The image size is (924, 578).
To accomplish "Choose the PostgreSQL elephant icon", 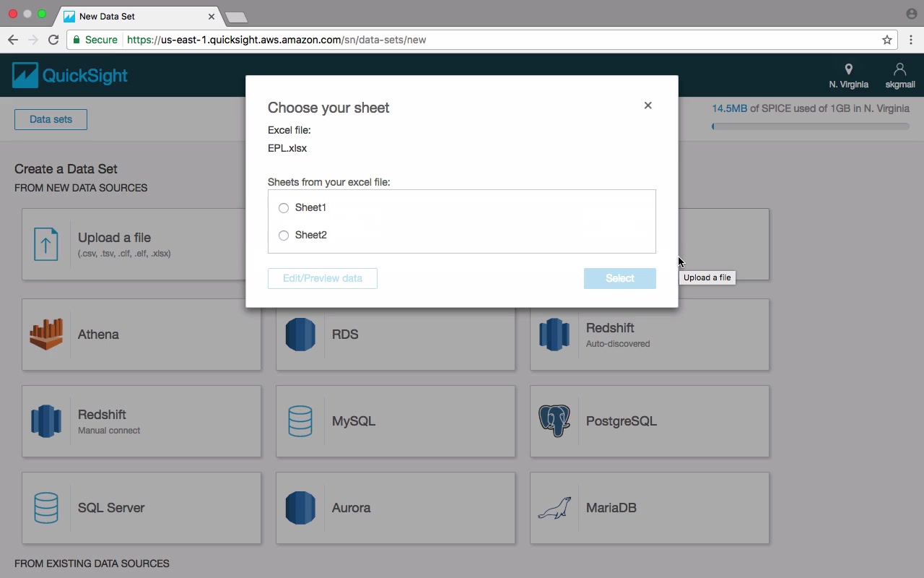I will 554,421.
